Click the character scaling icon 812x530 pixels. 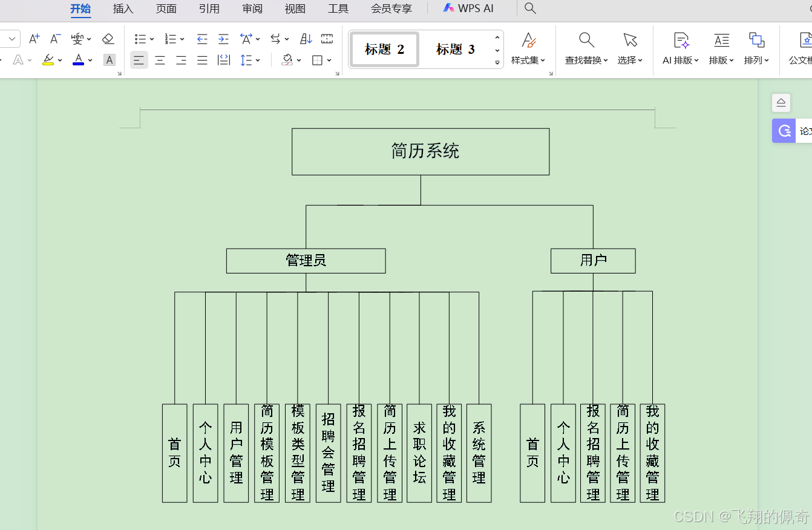[x=246, y=39]
